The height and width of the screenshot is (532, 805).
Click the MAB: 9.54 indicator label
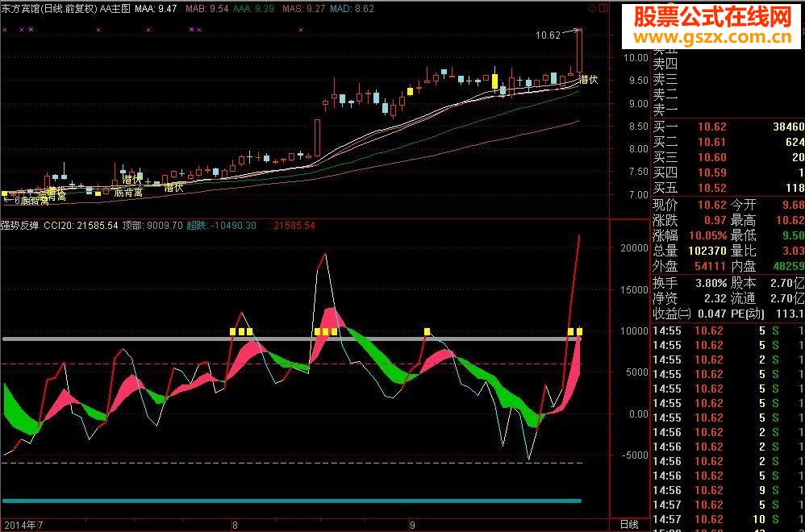coord(207,9)
